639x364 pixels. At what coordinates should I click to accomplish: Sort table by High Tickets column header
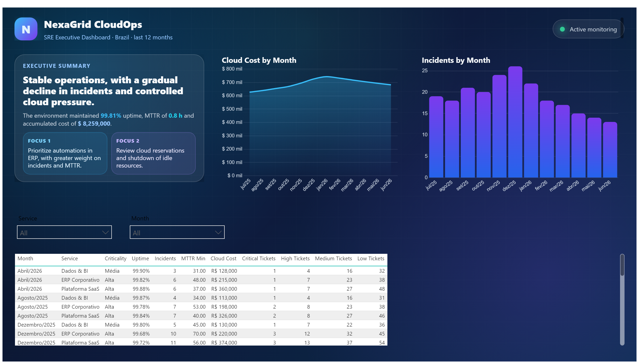coord(295,259)
